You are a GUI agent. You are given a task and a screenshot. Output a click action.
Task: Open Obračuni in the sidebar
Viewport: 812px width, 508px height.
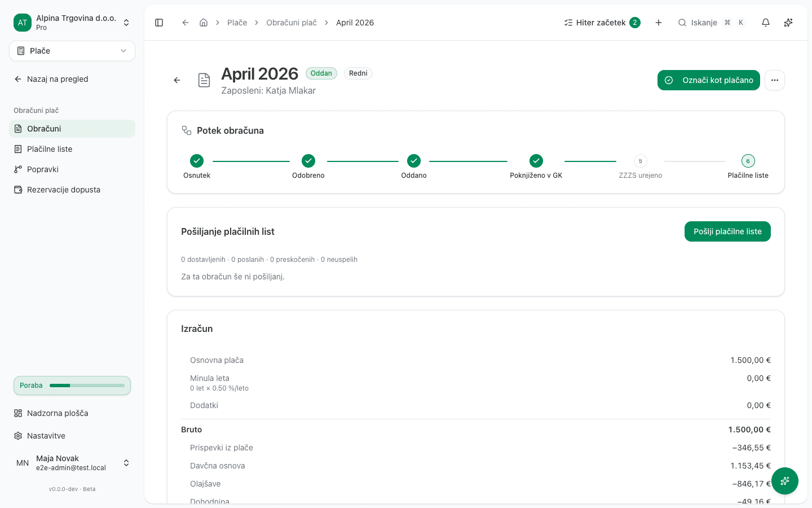(x=72, y=129)
